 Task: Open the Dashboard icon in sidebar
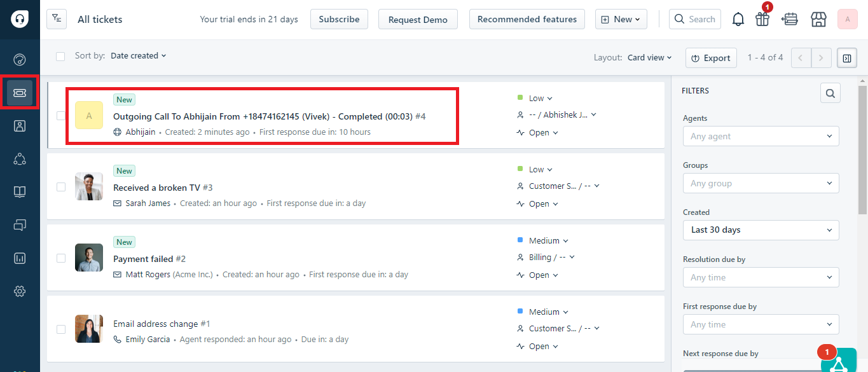(20, 60)
